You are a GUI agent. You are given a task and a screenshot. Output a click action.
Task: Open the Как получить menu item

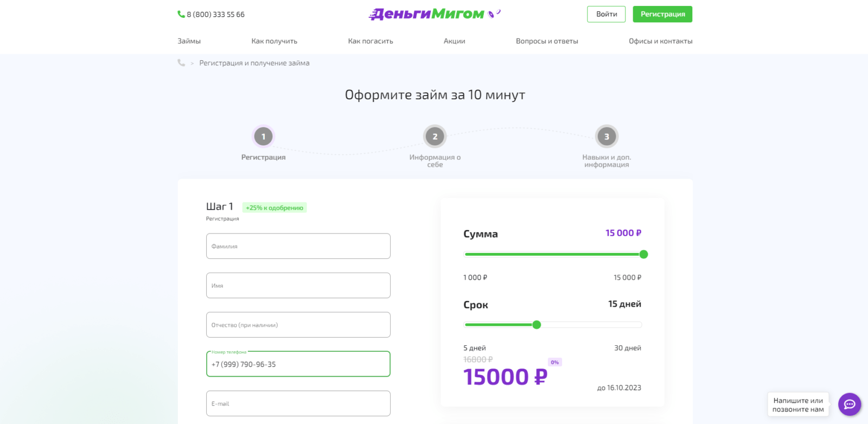275,41
